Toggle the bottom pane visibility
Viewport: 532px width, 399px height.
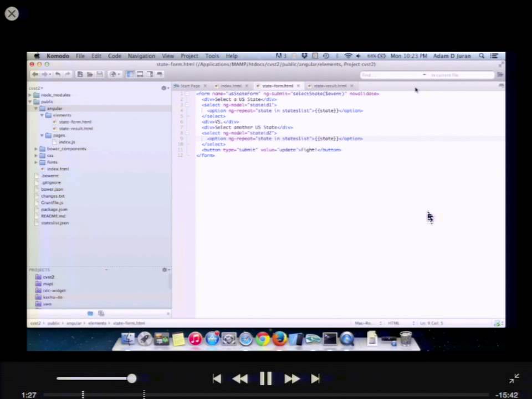tap(140, 74)
